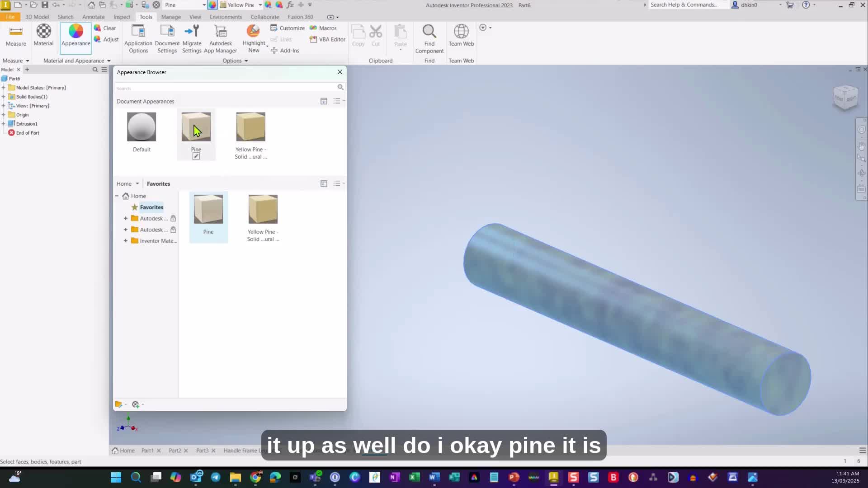Click the appearance Search field
This screenshot has width=868, height=488.
(x=225, y=88)
